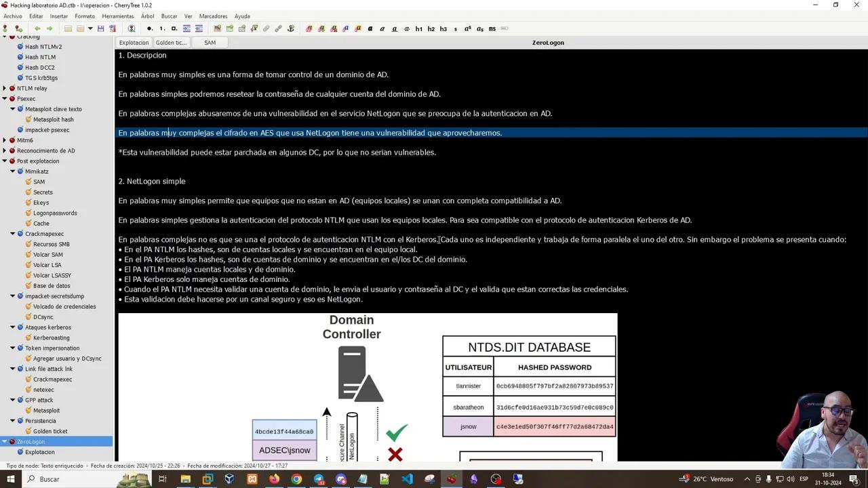The image size is (868, 488).
Task: Insert a numbered list
Action: click(x=161, y=28)
